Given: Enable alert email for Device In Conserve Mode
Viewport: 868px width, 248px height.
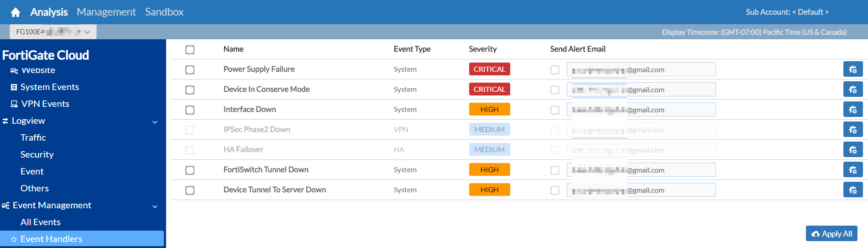Looking at the screenshot, I should 555,90.
